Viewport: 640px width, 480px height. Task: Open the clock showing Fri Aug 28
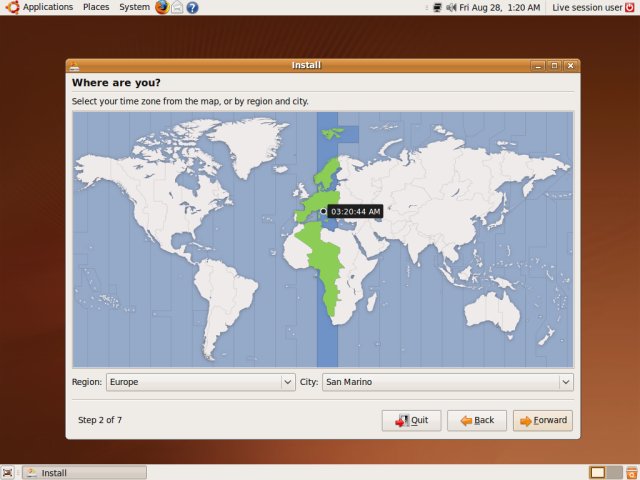tap(500, 7)
